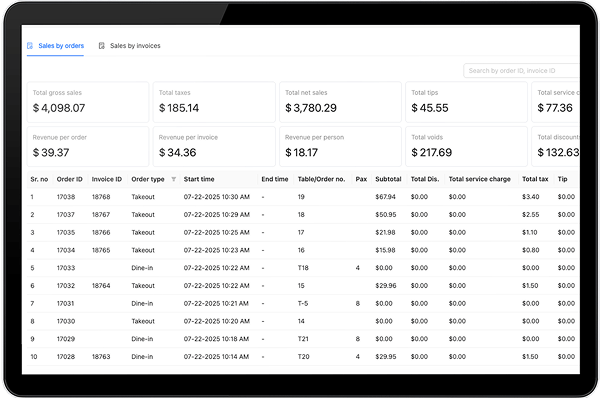Open the Order type filter funnel icon
600x398 pixels.
[174, 179]
